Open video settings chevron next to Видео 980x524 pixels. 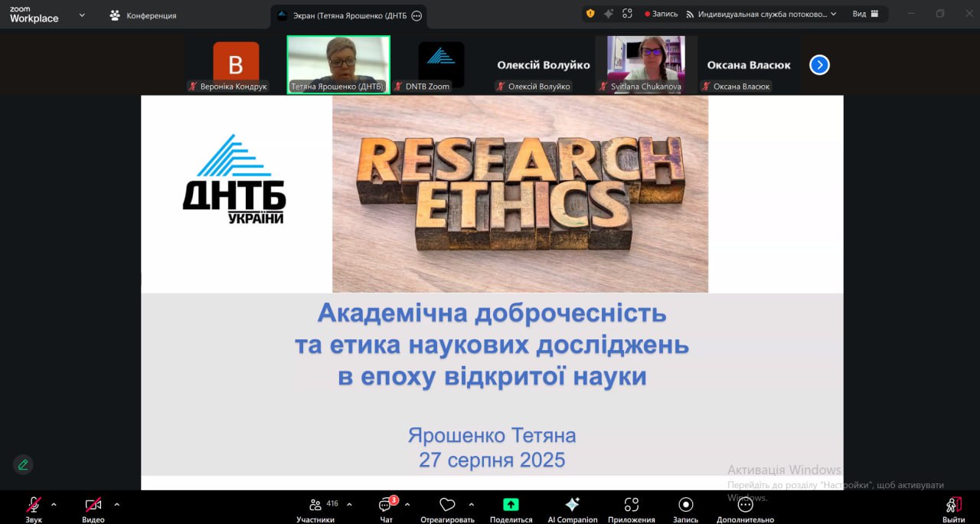[x=116, y=506]
